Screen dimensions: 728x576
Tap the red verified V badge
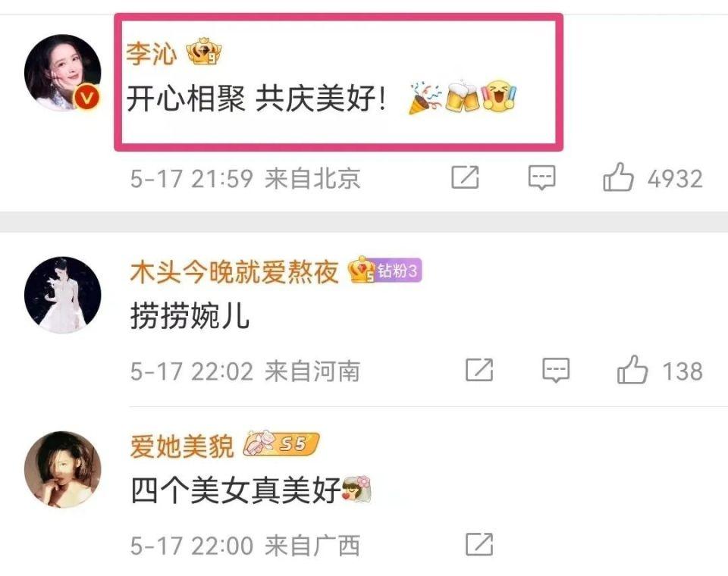coord(87,98)
